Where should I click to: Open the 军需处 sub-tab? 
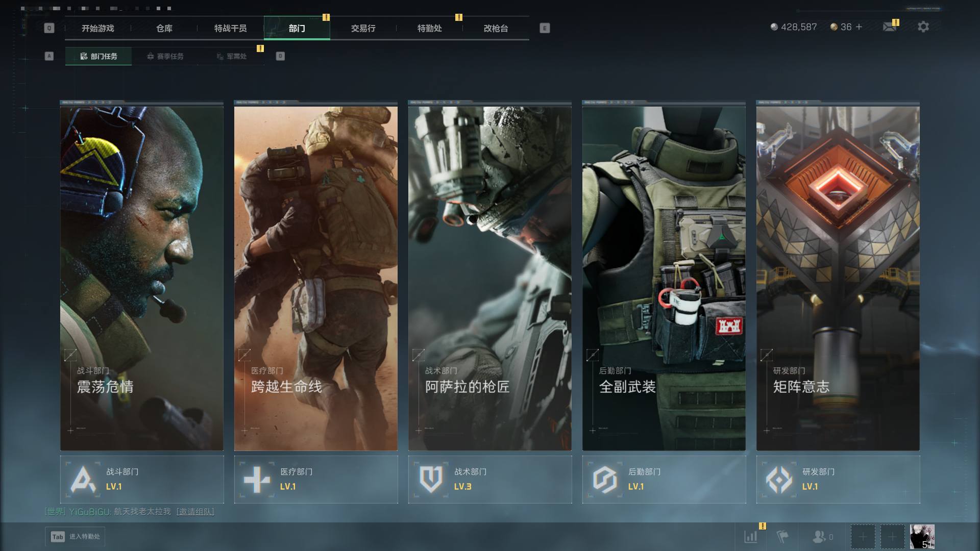(231, 56)
